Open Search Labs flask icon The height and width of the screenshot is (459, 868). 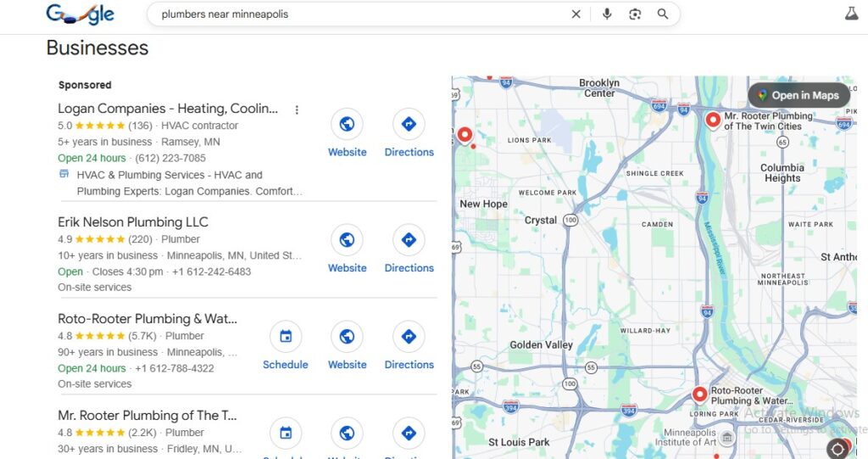(x=851, y=14)
